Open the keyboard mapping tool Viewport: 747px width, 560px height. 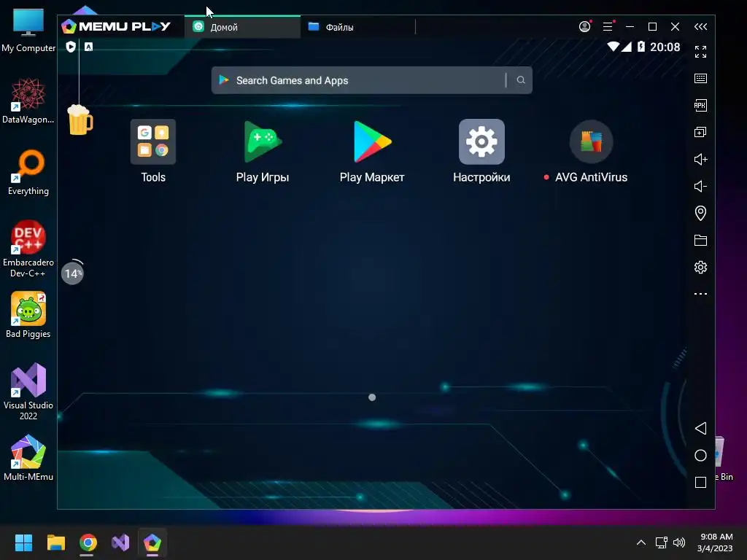click(x=700, y=79)
